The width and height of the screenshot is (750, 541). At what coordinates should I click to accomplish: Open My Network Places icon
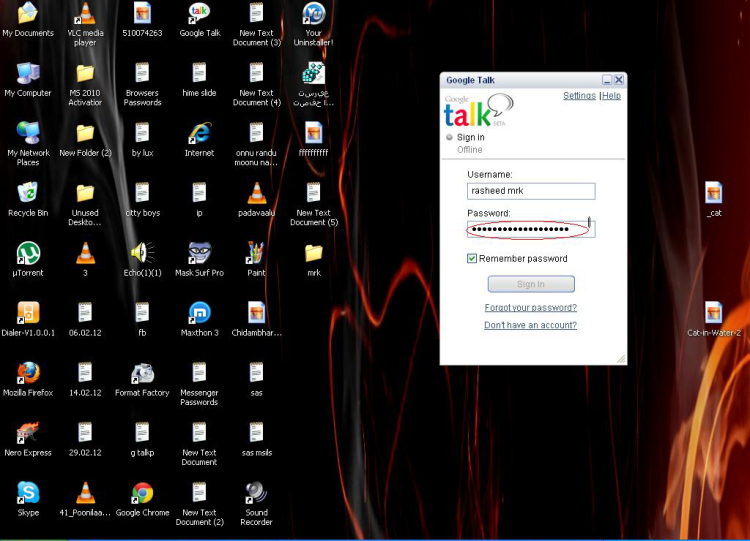28,133
